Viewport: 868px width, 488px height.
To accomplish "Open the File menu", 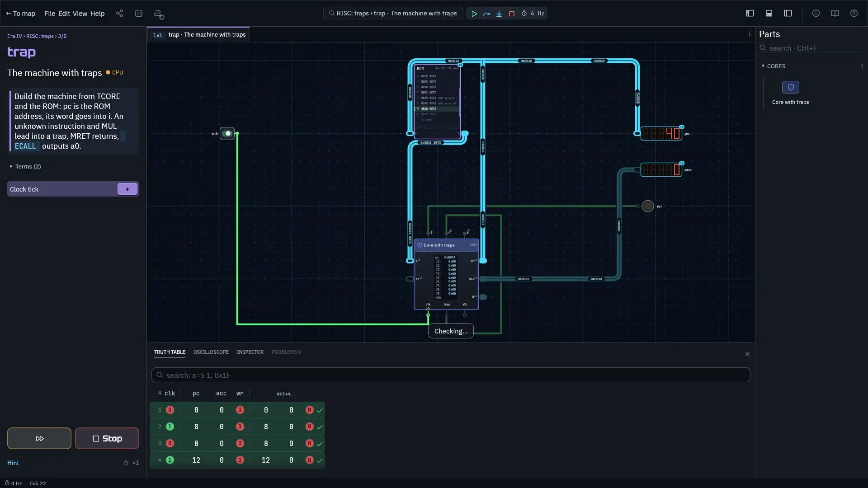I will coord(49,14).
